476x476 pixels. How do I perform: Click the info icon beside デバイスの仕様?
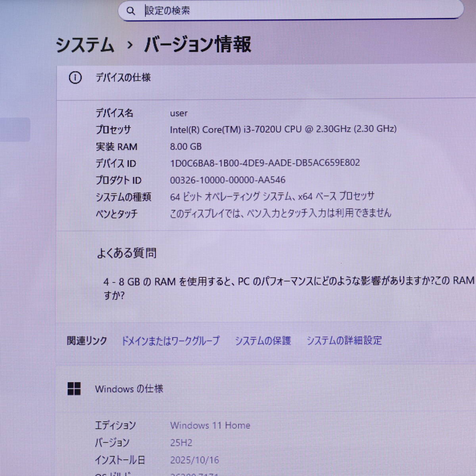75,78
